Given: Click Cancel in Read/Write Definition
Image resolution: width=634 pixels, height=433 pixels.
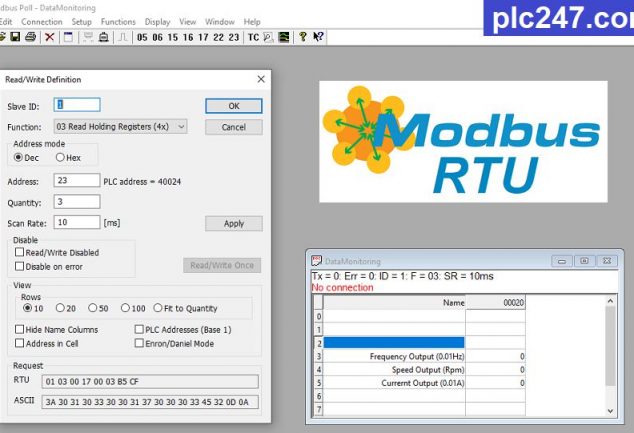Looking at the screenshot, I should point(234,127).
